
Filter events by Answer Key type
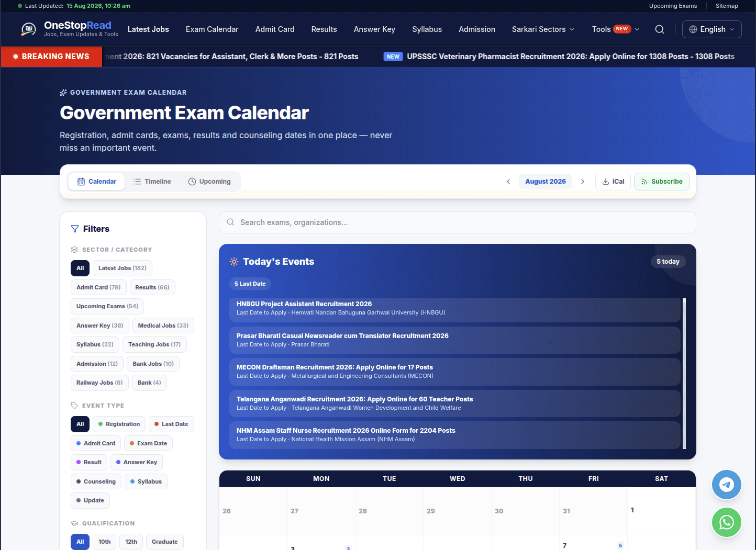137,462
